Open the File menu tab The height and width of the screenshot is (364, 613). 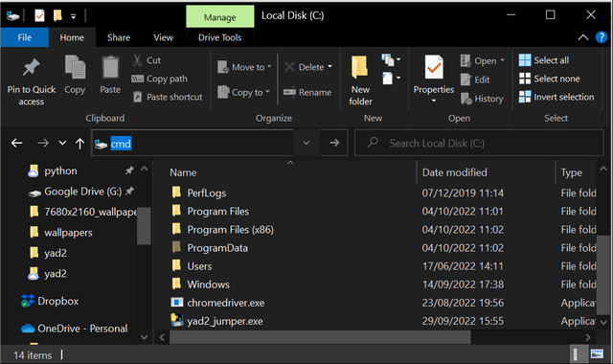pos(24,37)
